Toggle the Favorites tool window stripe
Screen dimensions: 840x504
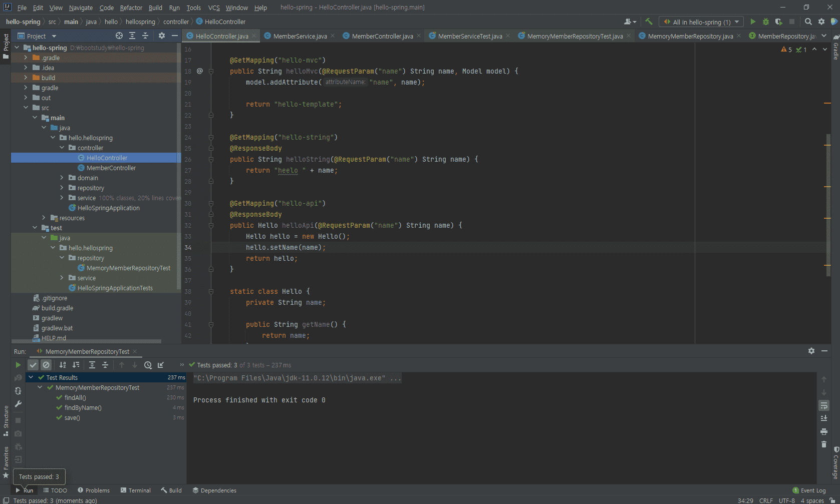(x=6, y=462)
